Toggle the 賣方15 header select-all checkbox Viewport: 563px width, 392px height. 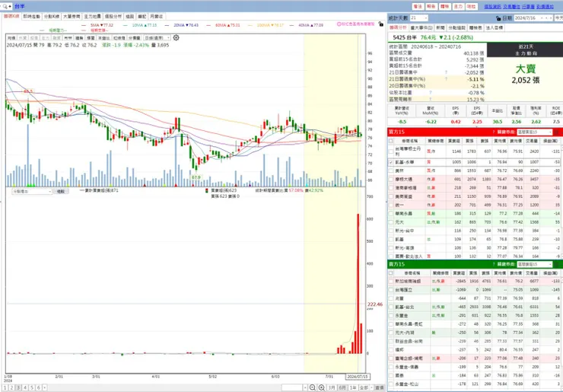click(390, 273)
